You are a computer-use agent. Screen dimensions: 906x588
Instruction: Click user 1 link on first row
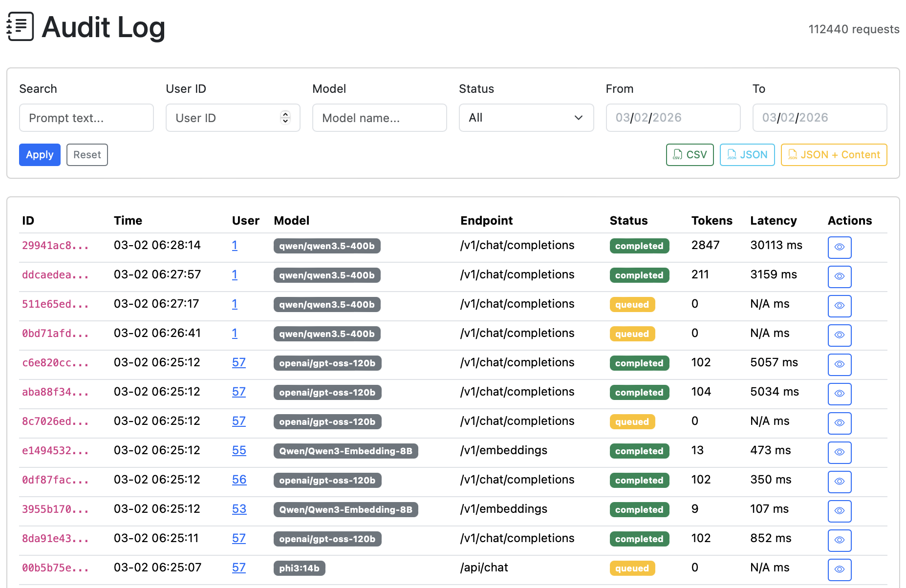[x=235, y=246]
